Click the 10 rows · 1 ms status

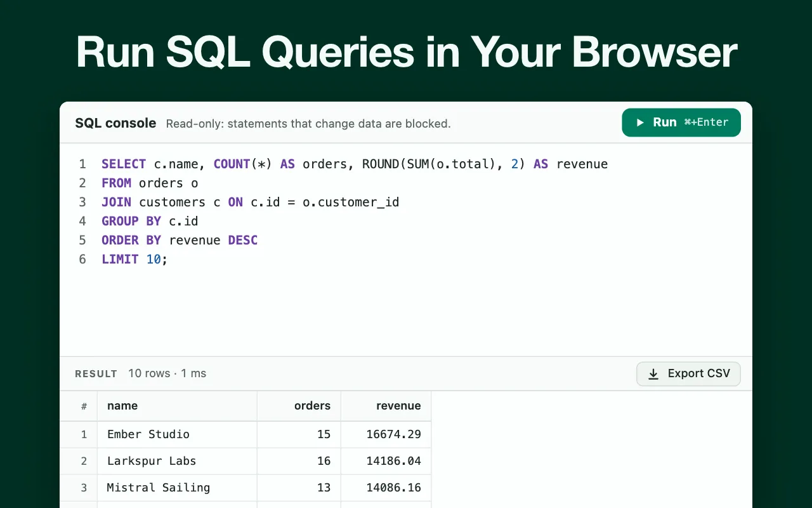(167, 373)
